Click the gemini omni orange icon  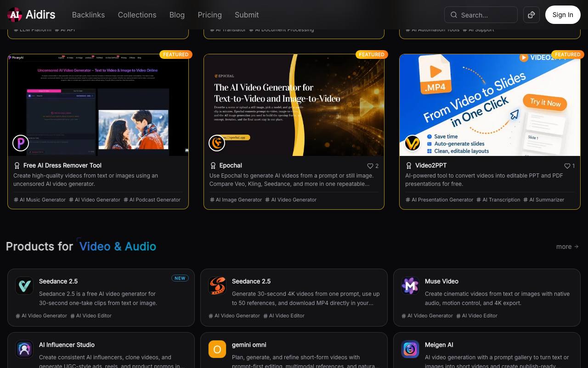[x=217, y=349]
